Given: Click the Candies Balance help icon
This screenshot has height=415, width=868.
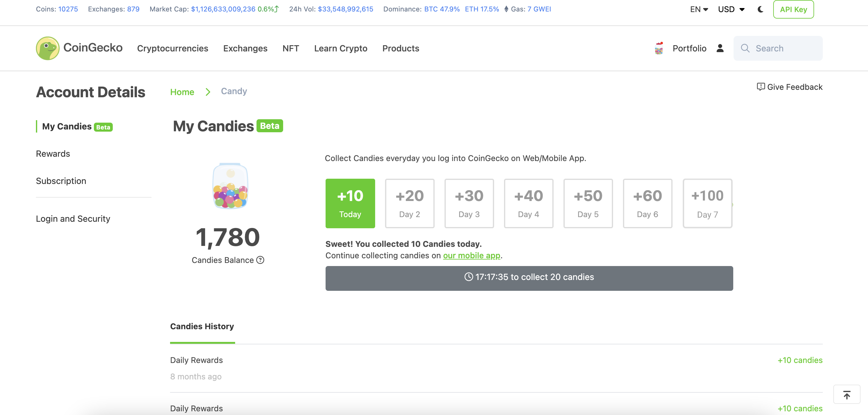Looking at the screenshot, I should [260, 260].
